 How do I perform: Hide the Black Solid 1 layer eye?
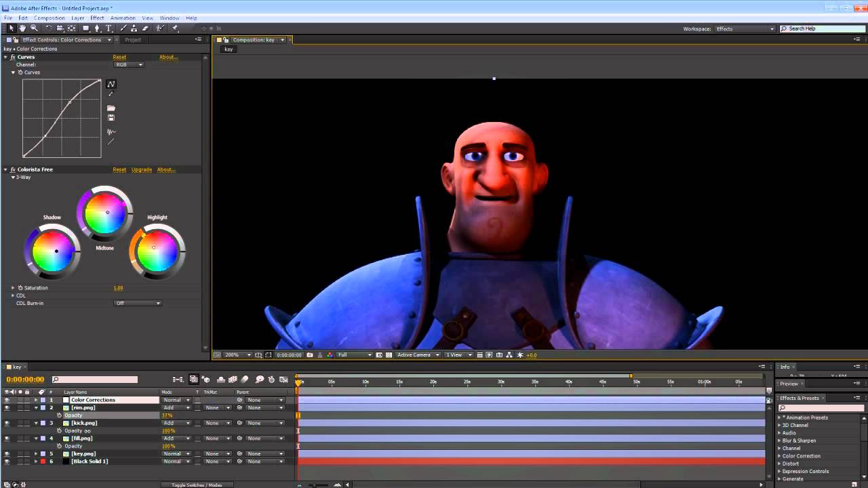pyautogui.click(x=7, y=462)
